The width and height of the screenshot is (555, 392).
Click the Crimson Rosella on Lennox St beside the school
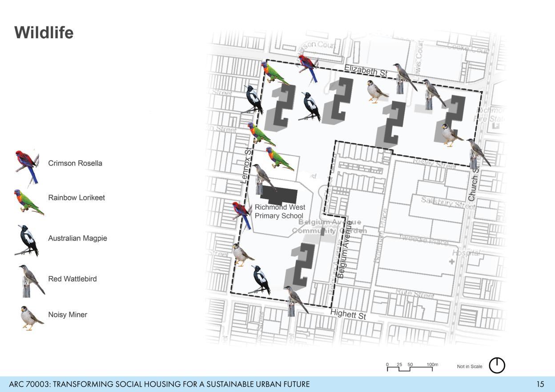[x=242, y=215]
